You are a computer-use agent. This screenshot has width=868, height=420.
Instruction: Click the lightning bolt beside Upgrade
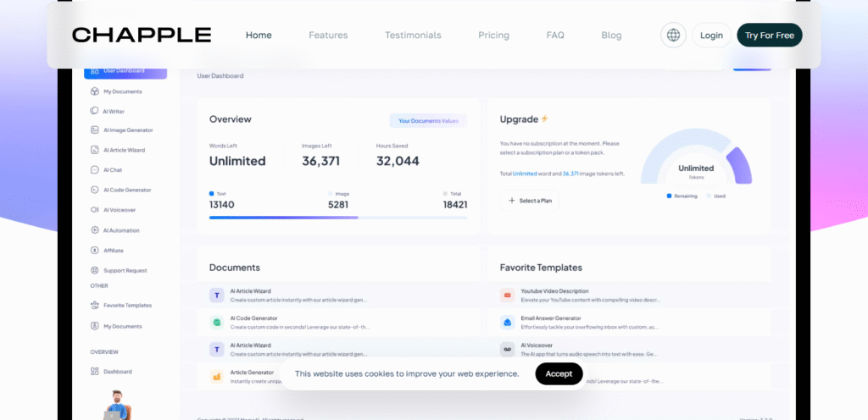click(545, 119)
